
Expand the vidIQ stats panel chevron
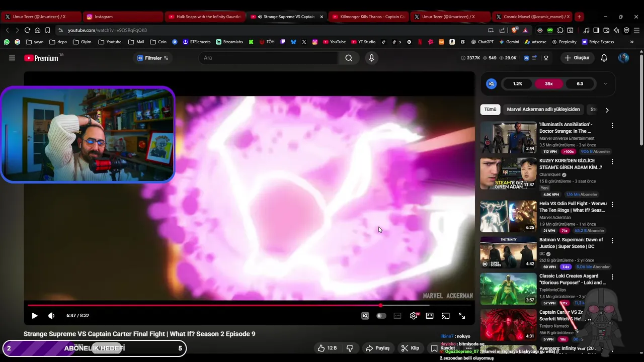click(x=605, y=84)
